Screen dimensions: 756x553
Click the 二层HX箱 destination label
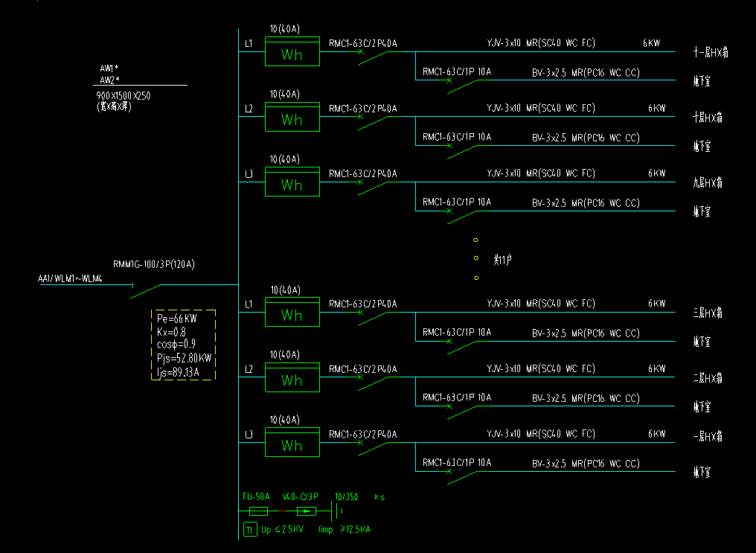click(x=708, y=378)
